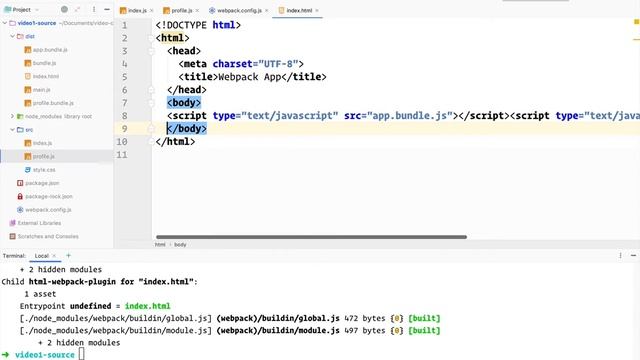Click the html breadcrumb below the editor
The height and width of the screenshot is (360, 640).
[x=160, y=245]
